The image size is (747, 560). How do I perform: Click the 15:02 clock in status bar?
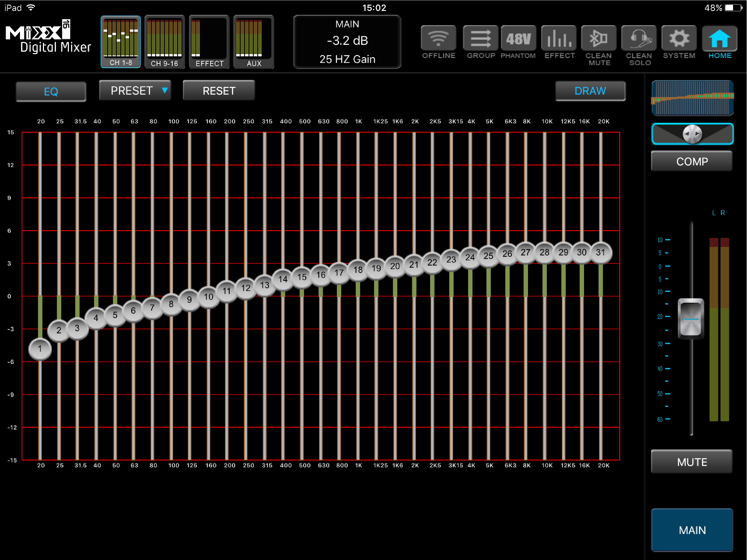374,7
